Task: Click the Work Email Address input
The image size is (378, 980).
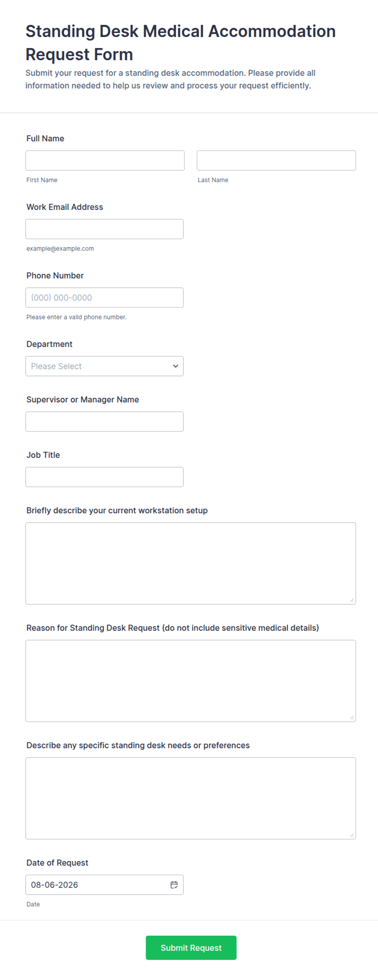Action: click(x=104, y=229)
